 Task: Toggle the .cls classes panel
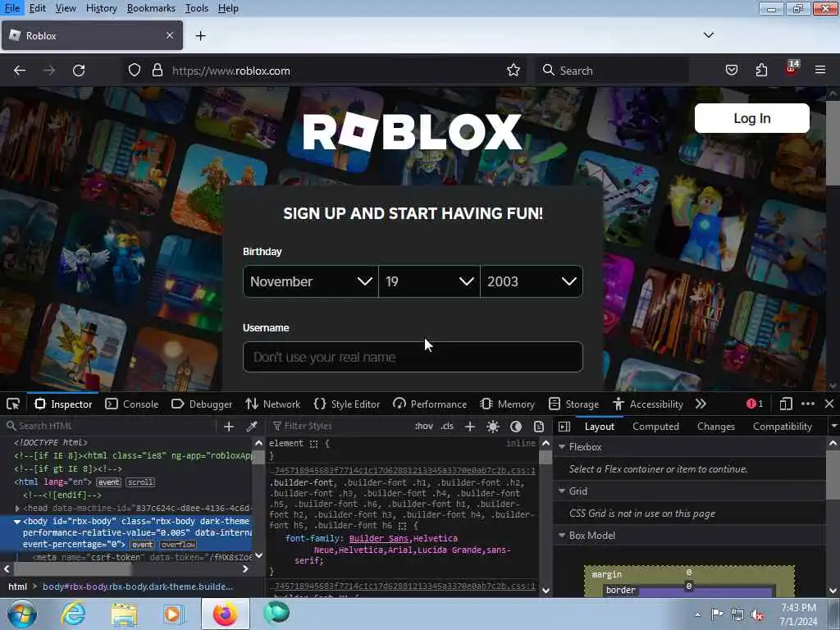pos(447,427)
